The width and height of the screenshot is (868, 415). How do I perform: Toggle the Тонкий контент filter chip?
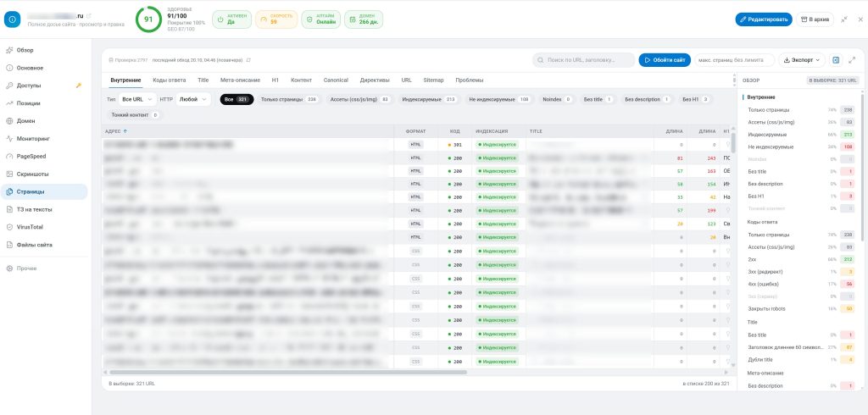pos(135,115)
